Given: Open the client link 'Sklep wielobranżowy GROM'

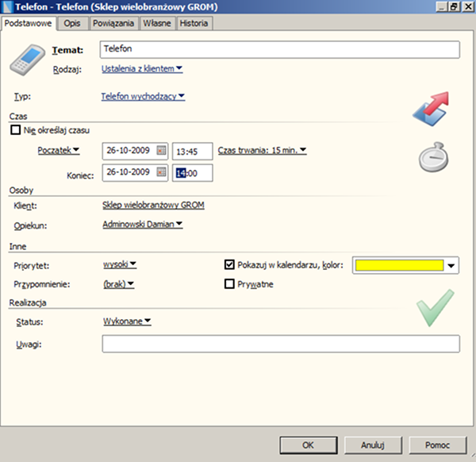Looking at the screenshot, I should tap(153, 205).
